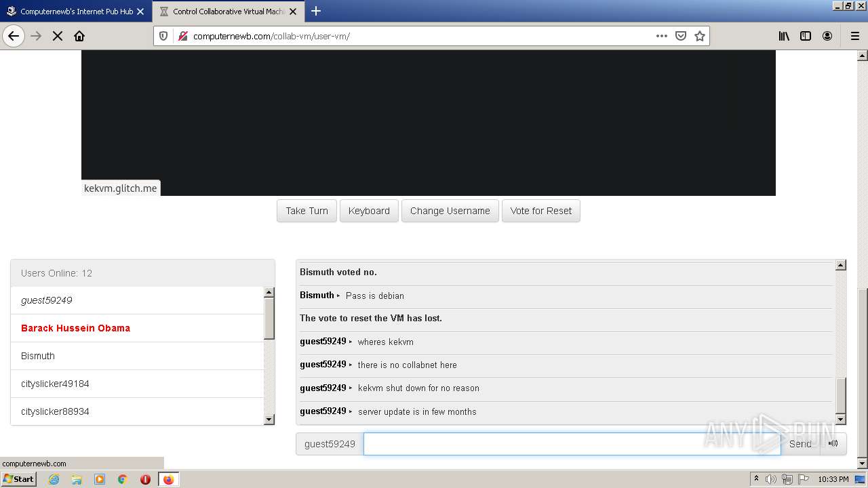The image size is (868, 488).
Task: Open the system volume tray icon
Action: 771,479
